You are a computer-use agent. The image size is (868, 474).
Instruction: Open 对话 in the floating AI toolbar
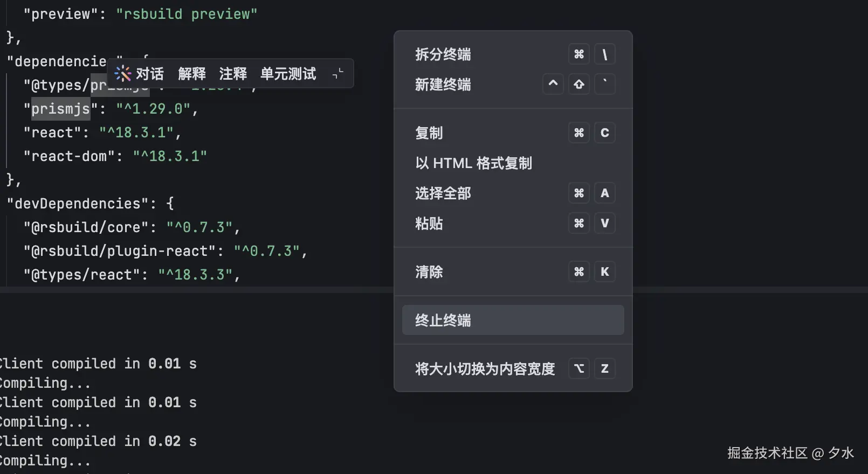(x=149, y=73)
